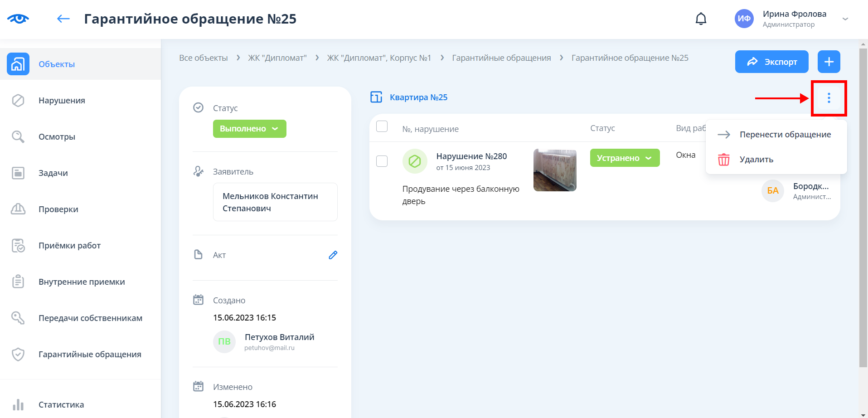
Task: Open the Квартира №25 link
Action: [418, 97]
